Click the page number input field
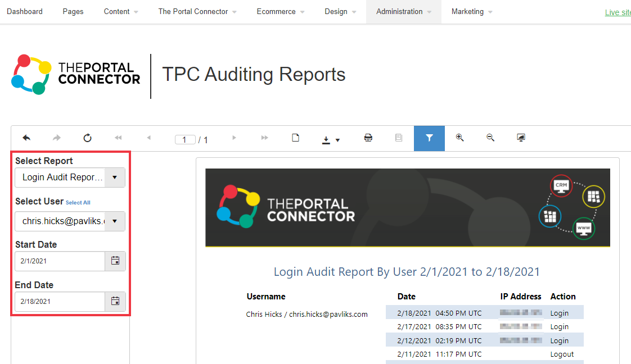 [185, 140]
